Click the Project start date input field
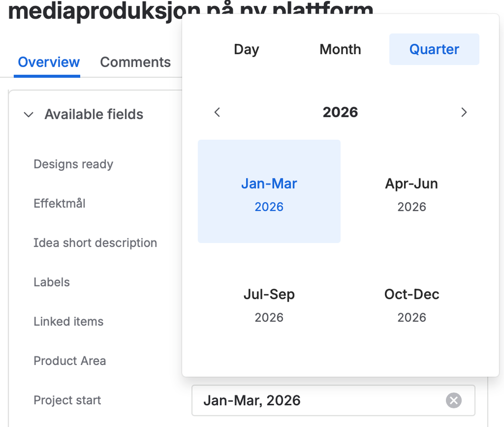Viewport: 504px width, 427px height. (x=333, y=400)
